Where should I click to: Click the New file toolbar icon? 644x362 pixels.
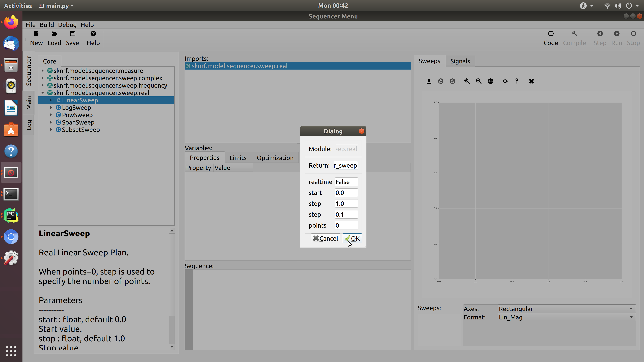(x=36, y=34)
